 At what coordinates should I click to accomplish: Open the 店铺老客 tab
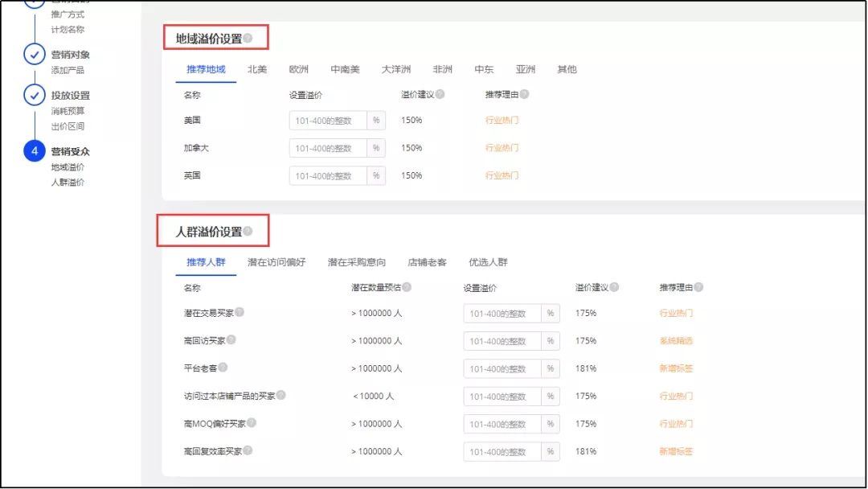[427, 262]
